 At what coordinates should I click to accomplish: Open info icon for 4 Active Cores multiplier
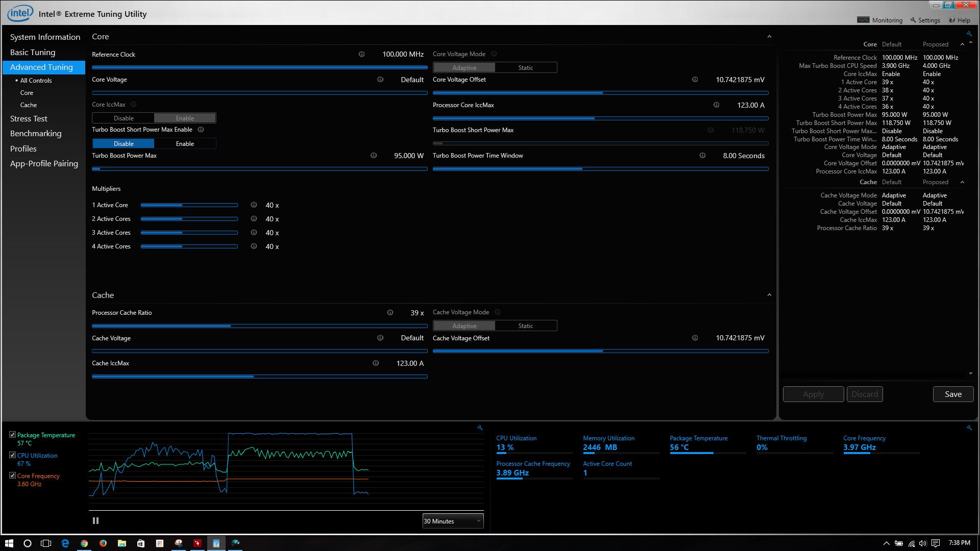pos(254,246)
